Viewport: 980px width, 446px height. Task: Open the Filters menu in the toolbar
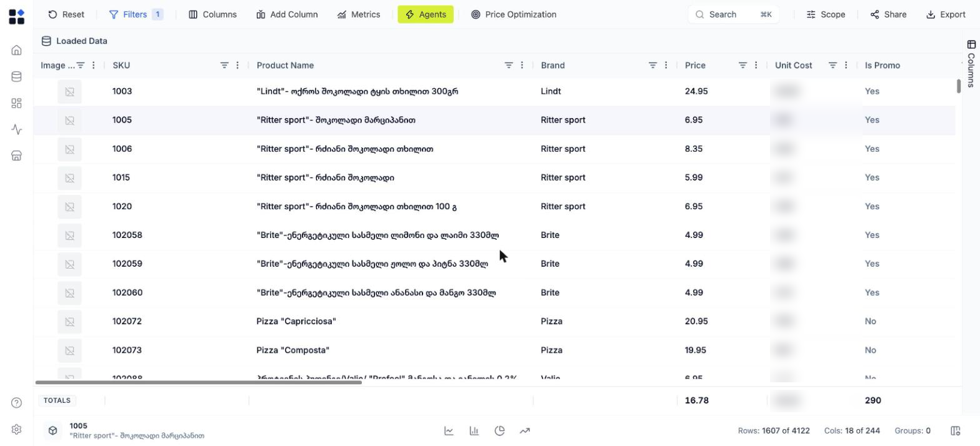pyautogui.click(x=136, y=14)
